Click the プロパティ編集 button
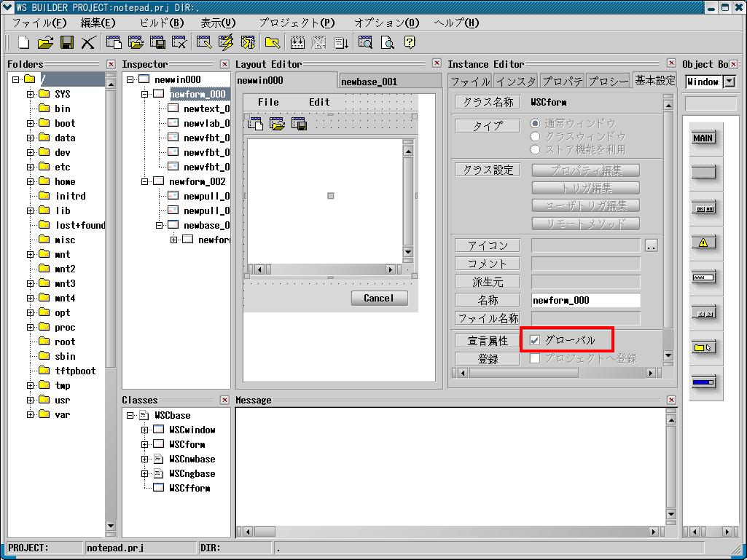This screenshot has height=560, width=747. [x=585, y=170]
